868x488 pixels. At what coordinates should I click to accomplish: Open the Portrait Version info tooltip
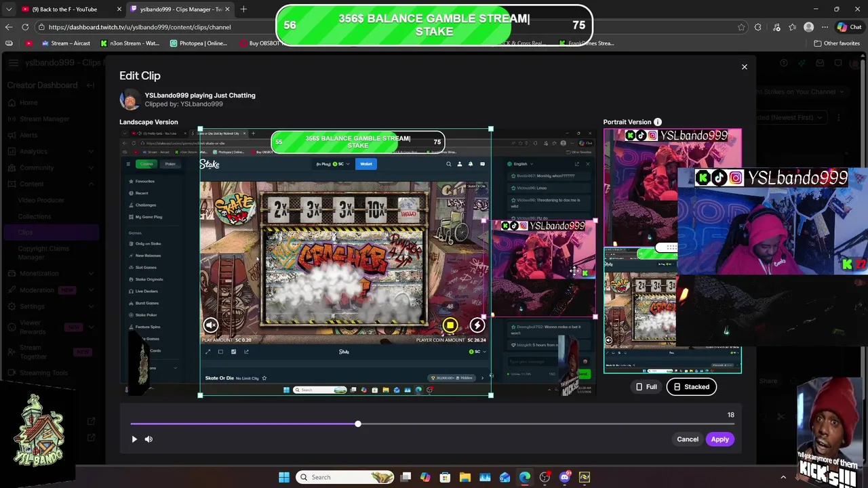click(x=658, y=122)
